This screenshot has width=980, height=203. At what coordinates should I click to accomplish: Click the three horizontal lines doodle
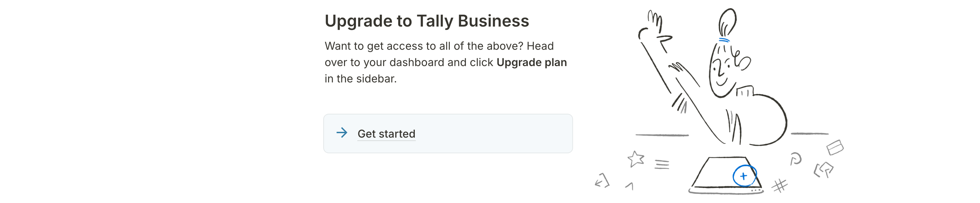pyautogui.click(x=662, y=164)
